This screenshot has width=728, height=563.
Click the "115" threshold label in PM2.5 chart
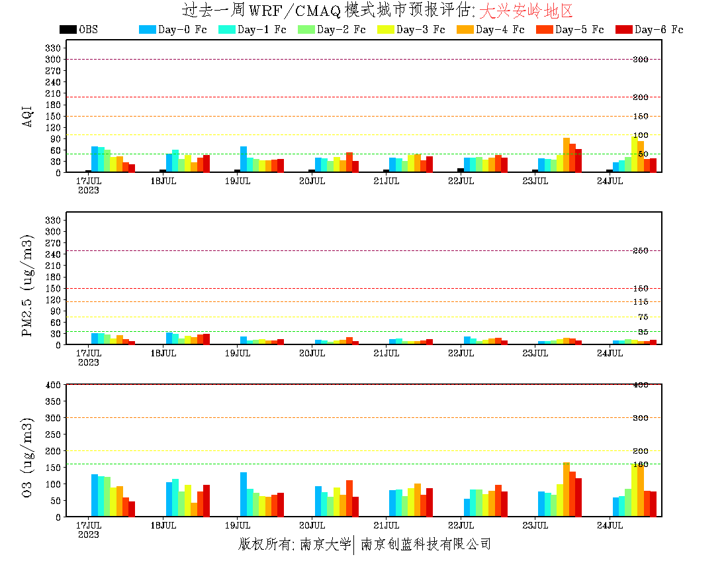641,302
